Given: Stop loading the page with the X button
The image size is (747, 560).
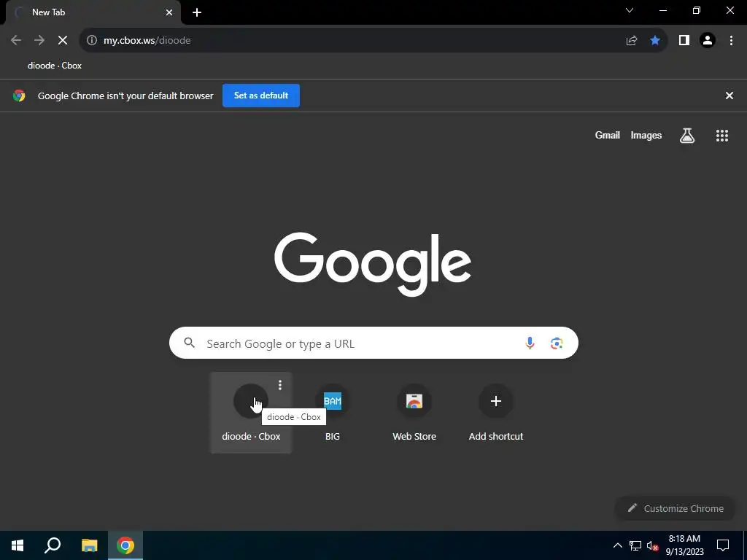Looking at the screenshot, I should [63, 41].
